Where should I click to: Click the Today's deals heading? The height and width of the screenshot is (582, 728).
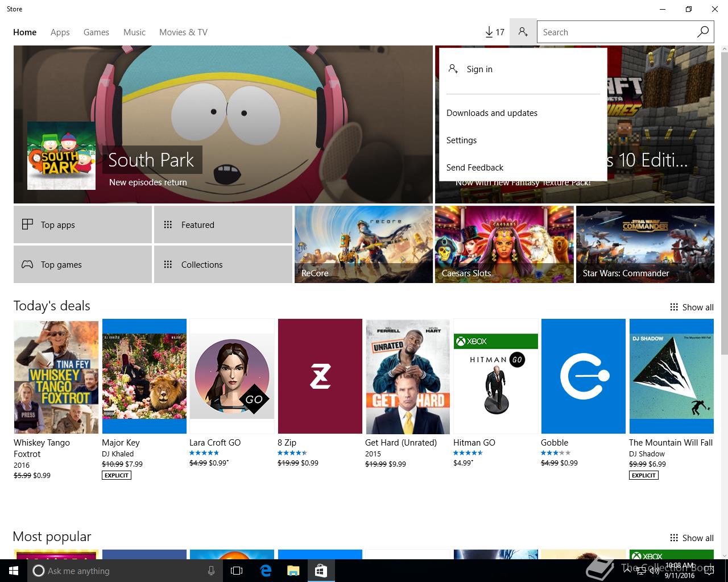click(x=52, y=306)
